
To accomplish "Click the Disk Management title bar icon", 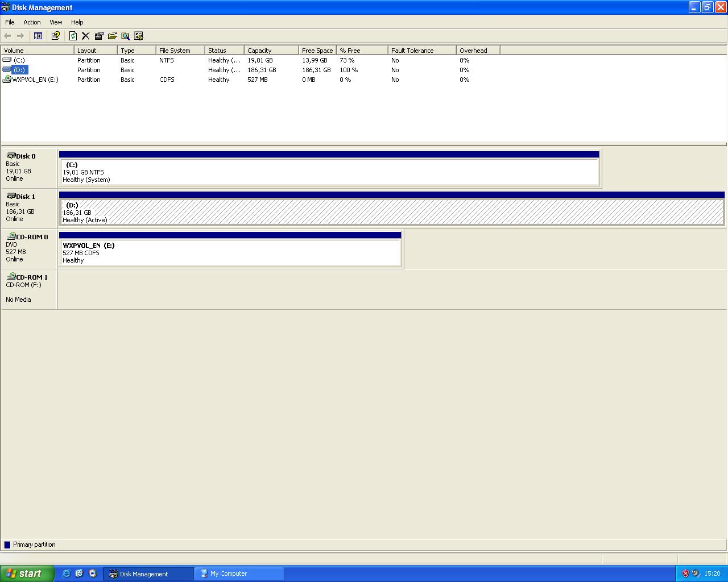I will point(6,7).
